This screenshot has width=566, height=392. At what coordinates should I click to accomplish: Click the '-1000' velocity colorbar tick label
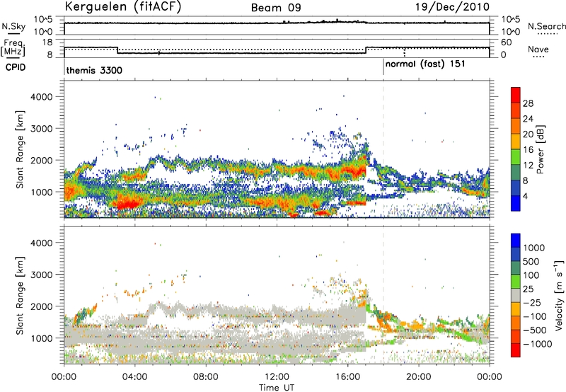coord(537,344)
